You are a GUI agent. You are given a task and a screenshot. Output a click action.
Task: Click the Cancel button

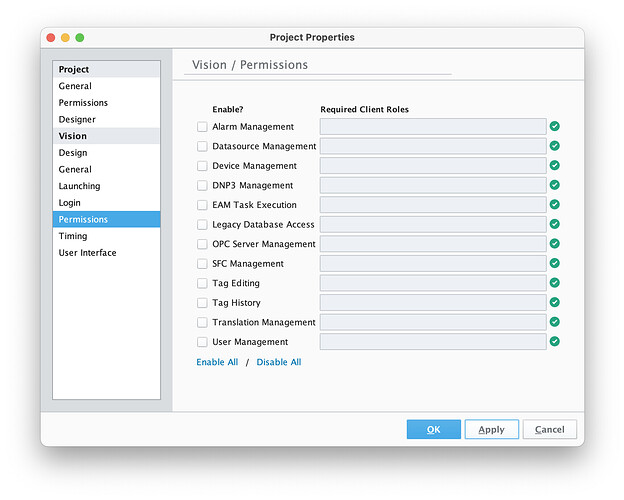549,429
